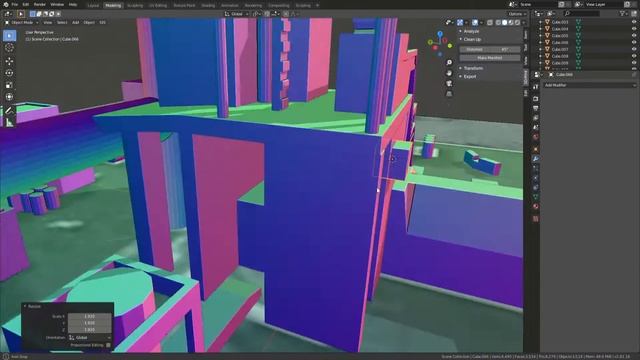The width and height of the screenshot is (640, 360).
Task: Click the viewport zoom magnifier icon
Action: coord(449,62)
